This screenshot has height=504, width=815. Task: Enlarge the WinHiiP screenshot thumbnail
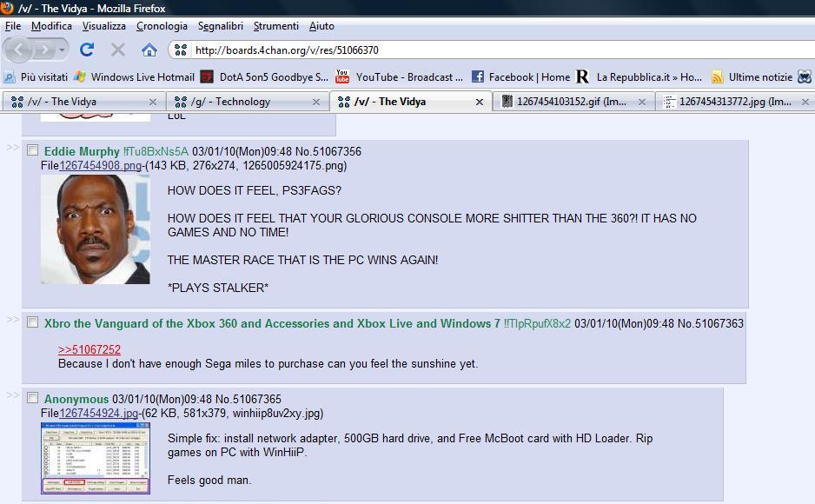pos(96,458)
